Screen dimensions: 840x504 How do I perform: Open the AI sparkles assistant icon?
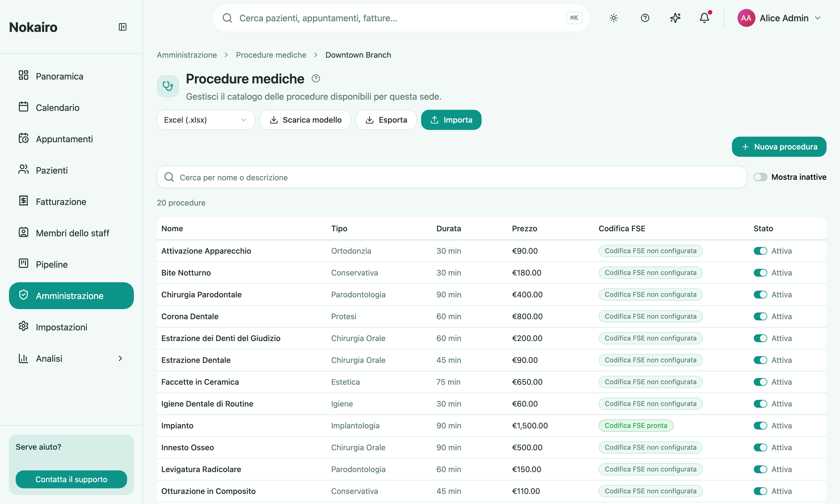pos(675,18)
